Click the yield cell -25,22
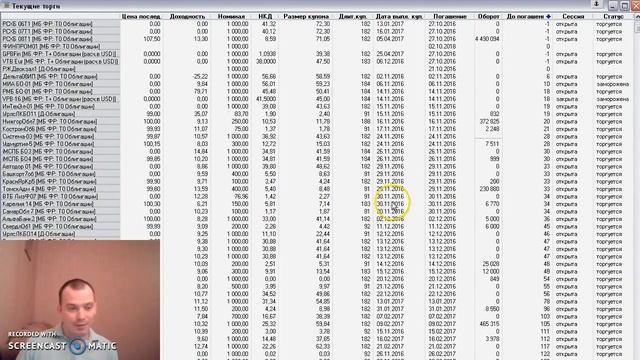Image resolution: width=640 pixels, height=360 pixels. click(200, 76)
